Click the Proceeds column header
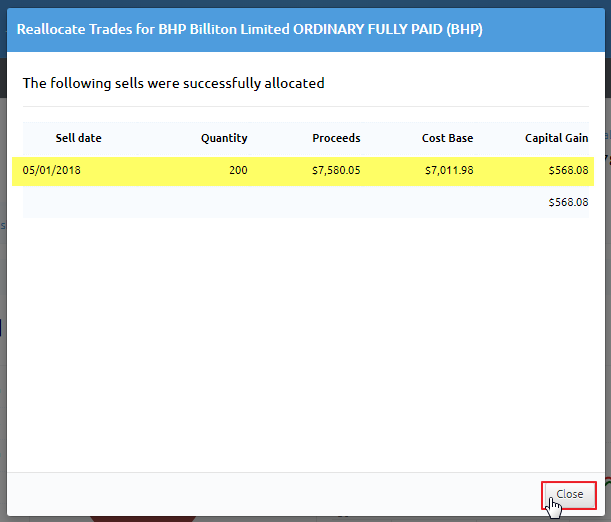The width and height of the screenshot is (611, 522). pyautogui.click(x=336, y=138)
